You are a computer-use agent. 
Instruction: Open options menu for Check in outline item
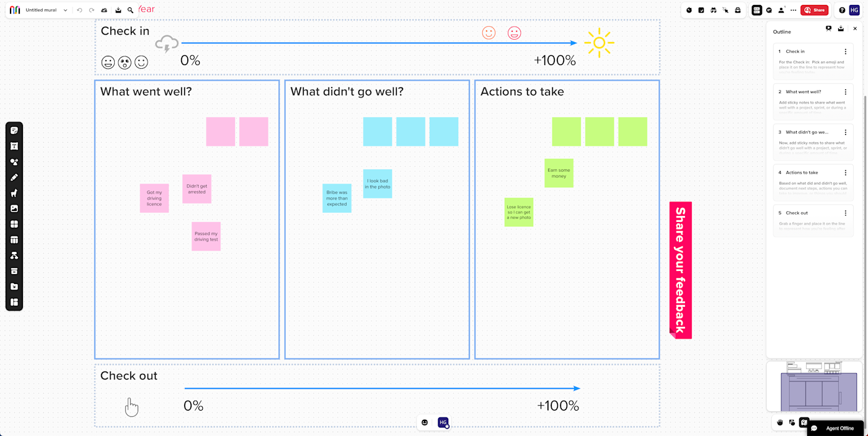pyautogui.click(x=845, y=51)
